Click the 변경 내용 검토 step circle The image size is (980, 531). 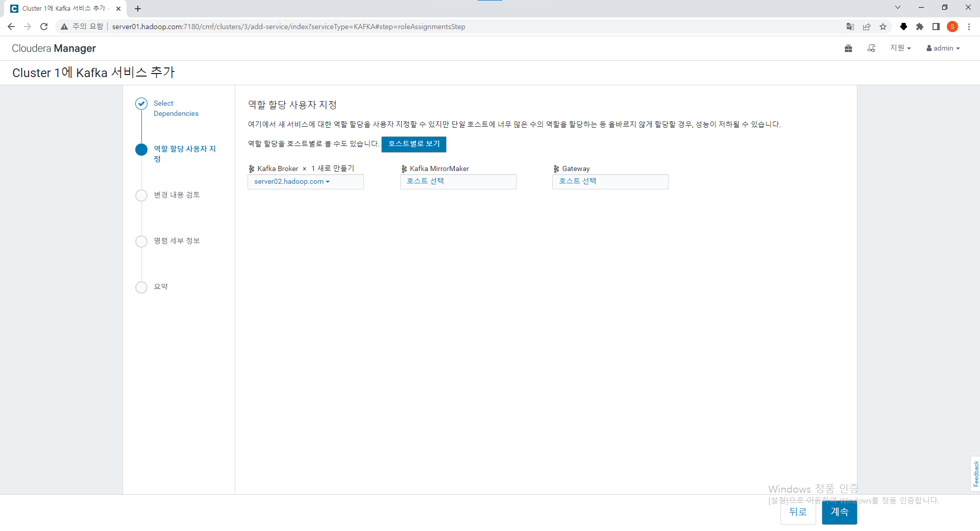pyautogui.click(x=141, y=196)
